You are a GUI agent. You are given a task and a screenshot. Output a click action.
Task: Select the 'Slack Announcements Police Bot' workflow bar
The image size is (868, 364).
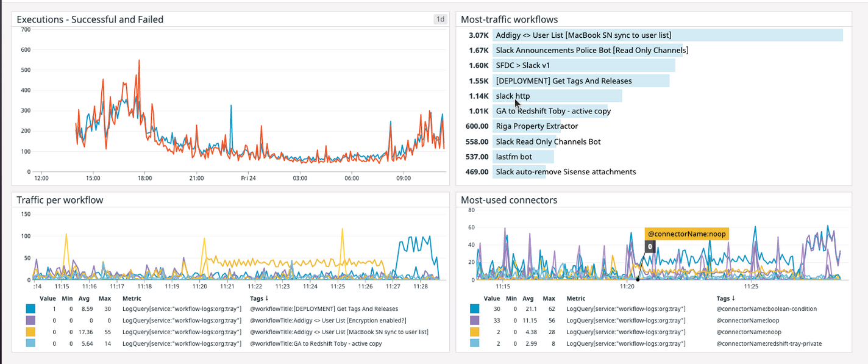591,50
